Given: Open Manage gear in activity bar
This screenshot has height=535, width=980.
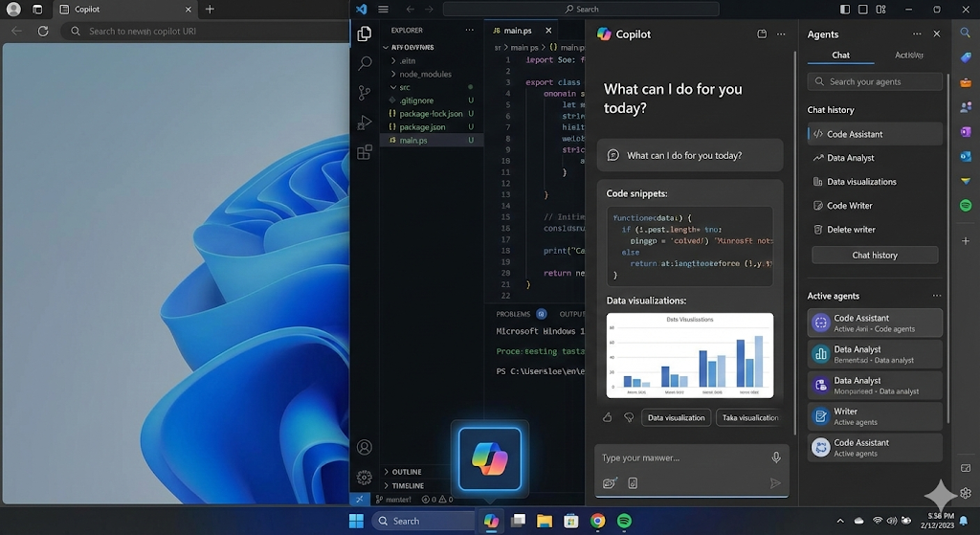Looking at the screenshot, I should 365,478.
